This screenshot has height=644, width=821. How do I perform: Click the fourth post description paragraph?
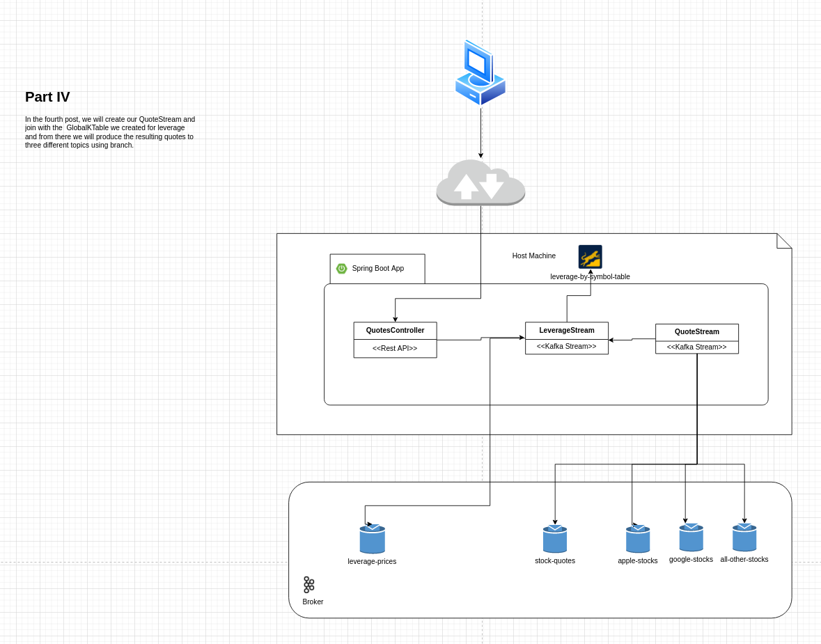(110, 132)
